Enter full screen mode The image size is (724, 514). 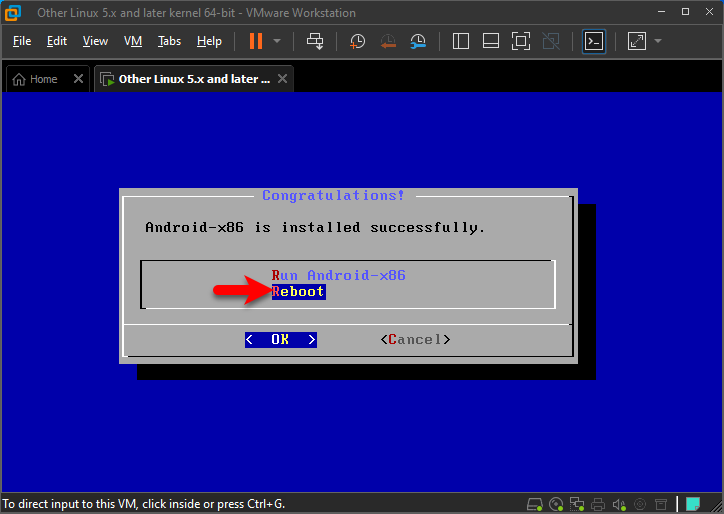click(521, 41)
